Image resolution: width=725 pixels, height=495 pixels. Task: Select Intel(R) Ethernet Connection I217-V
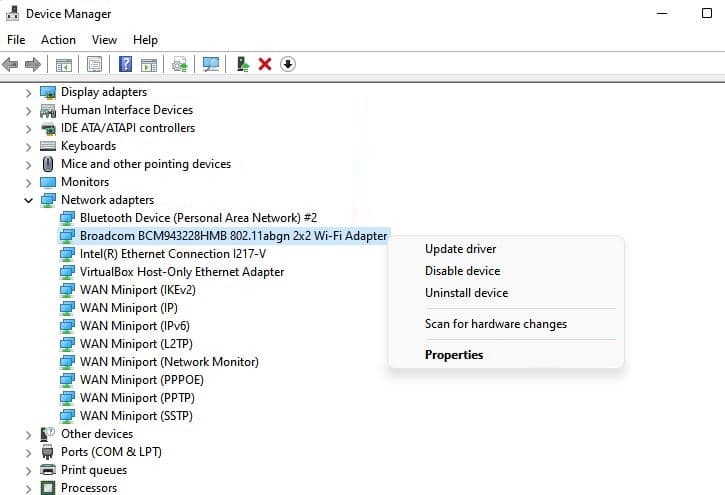172,254
